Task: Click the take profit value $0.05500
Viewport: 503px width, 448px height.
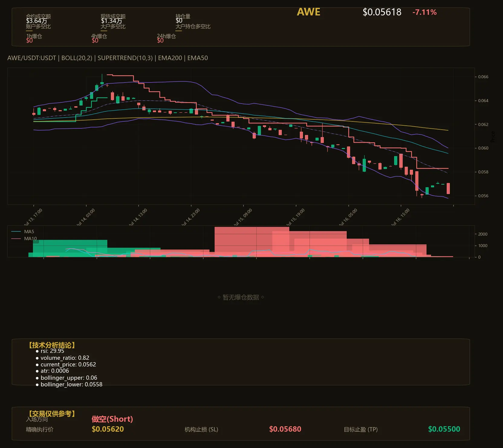Action: [x=444, y=429]
